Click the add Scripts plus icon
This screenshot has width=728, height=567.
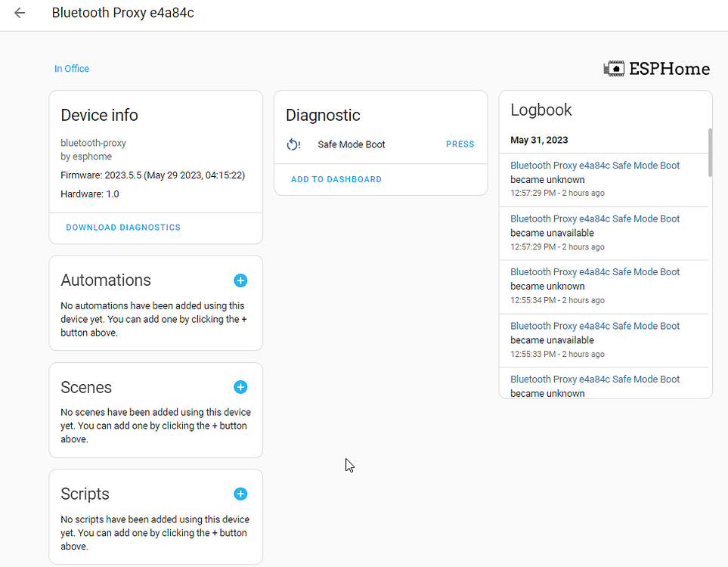click(240, 494)
